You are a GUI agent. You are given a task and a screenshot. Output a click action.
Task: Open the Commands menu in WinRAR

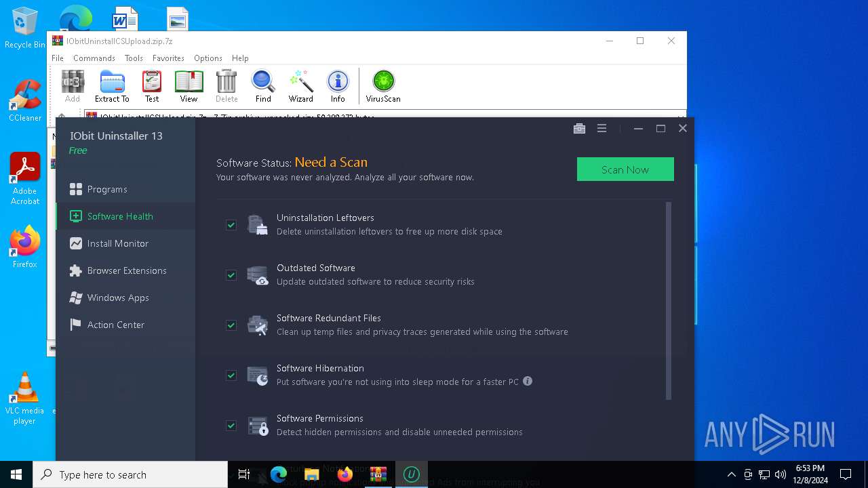94,58
